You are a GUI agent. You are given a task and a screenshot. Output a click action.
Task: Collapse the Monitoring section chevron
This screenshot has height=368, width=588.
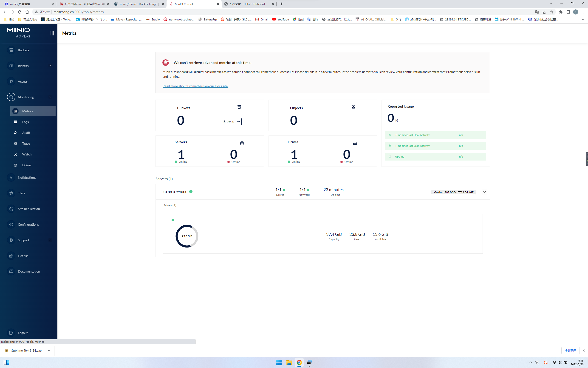click(50, 97)
